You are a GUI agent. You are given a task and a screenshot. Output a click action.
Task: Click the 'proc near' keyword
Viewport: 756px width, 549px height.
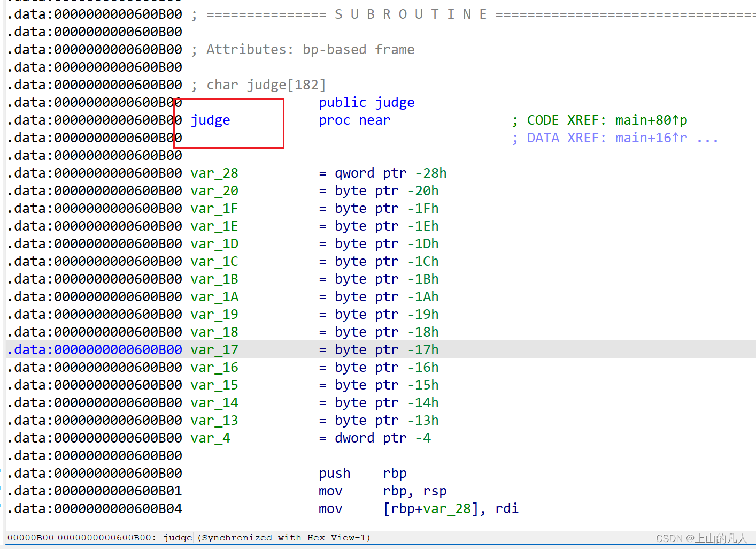(354, 120)
